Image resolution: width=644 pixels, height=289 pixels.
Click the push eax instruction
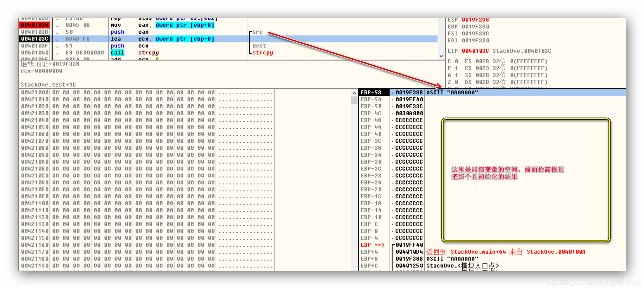[129, 32]
